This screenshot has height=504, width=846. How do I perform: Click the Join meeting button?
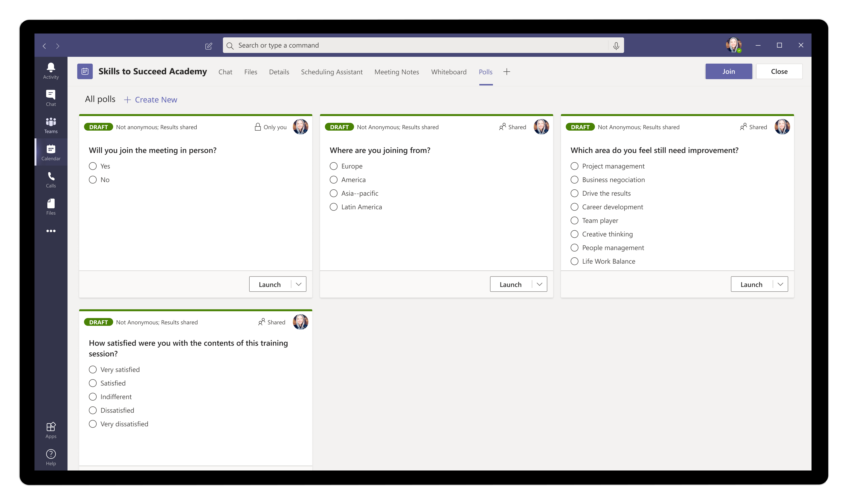tap(729, 71)
